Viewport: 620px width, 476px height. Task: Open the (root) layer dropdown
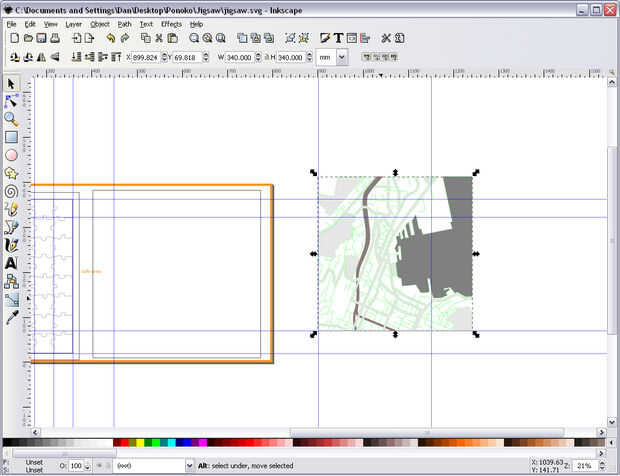(189, 466)
